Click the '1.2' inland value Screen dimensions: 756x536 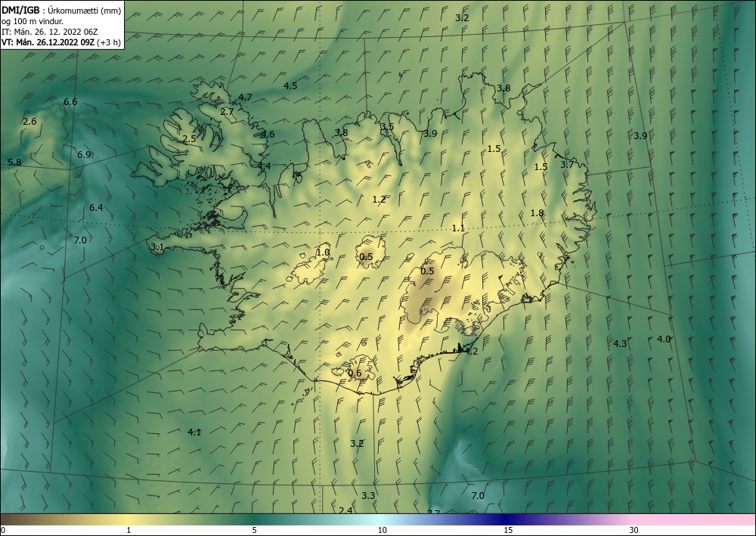379,199
